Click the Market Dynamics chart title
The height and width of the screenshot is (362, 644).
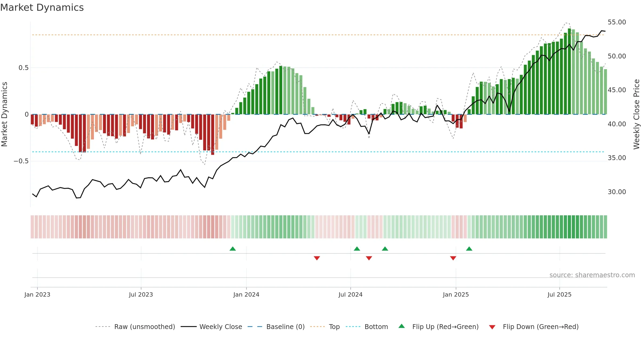click(42, 8)
